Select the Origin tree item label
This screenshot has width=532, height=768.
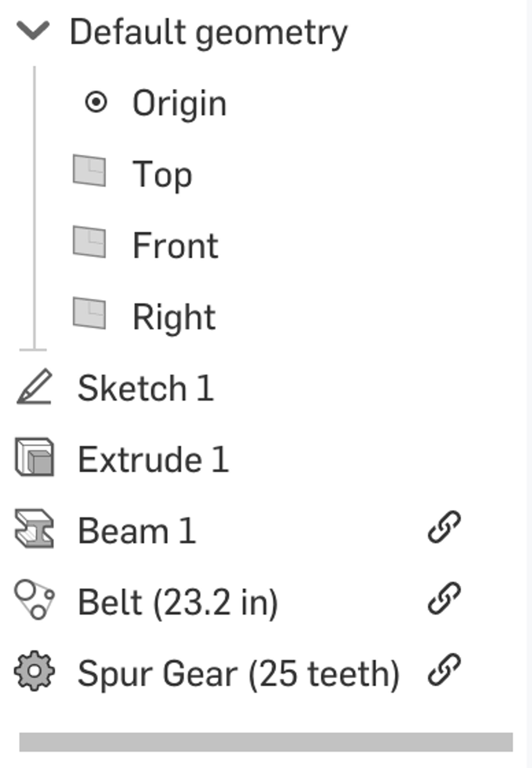pos(179,103)
